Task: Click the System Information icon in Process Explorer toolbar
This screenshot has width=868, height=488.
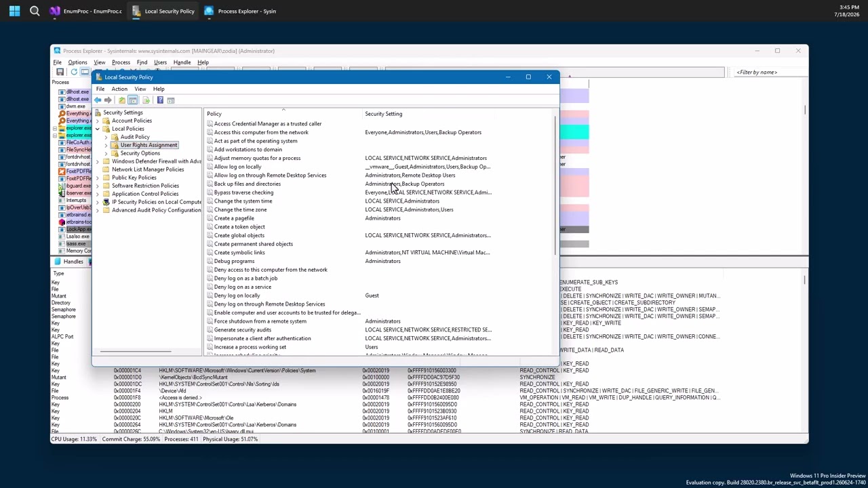Action: pyautogui.click(x=85, y=72)
